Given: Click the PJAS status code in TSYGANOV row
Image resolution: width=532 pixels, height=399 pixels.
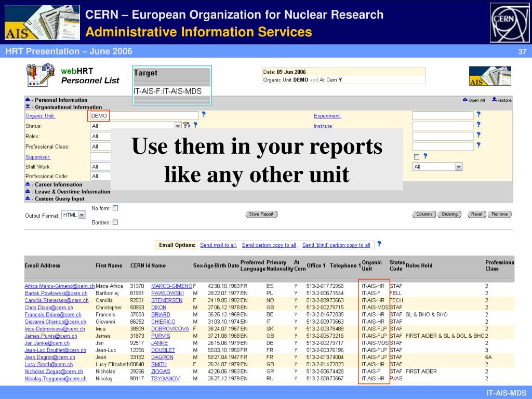Looking at the screenshot, I should coord(396,378).
